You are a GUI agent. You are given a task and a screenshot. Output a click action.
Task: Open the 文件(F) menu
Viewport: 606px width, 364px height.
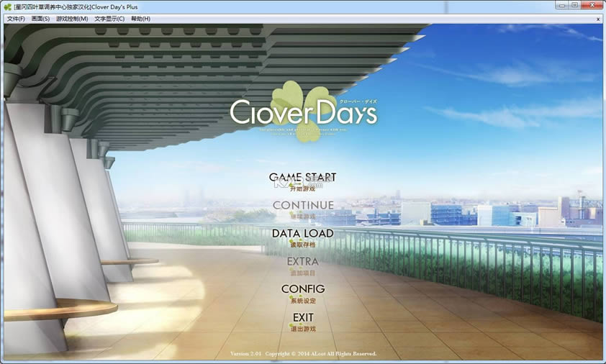(16, 19)
